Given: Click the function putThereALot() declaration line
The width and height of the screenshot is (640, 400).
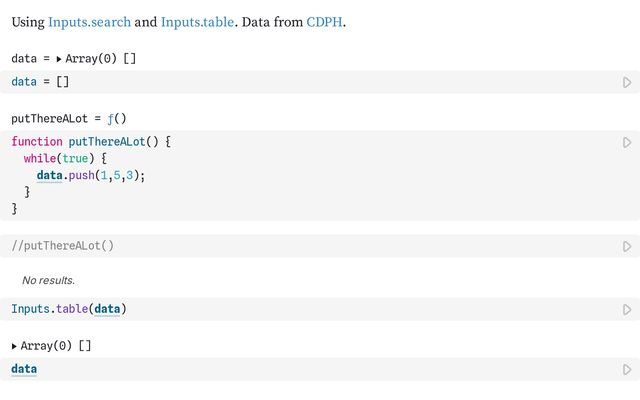Looking at the screenshot, I should pos(91,142).
